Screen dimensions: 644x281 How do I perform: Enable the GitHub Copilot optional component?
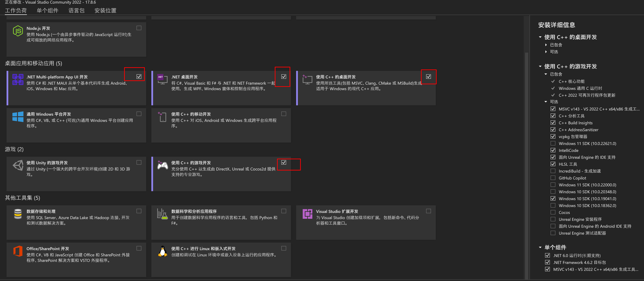553,178
